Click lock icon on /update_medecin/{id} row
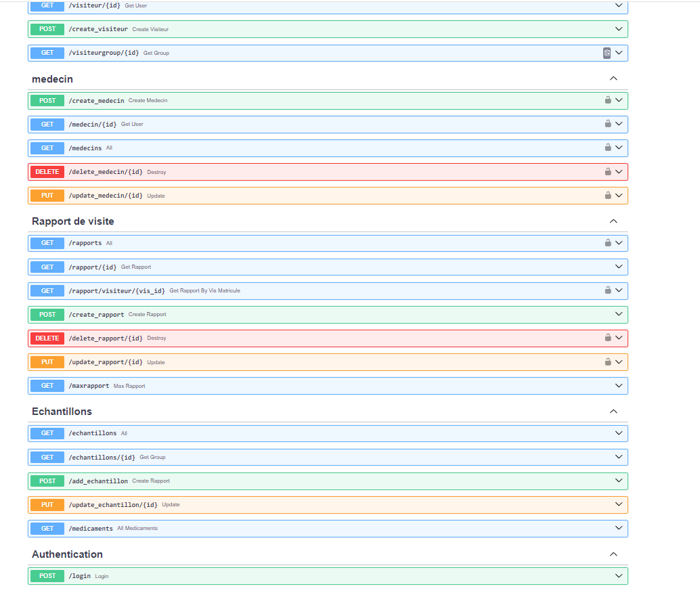 [x=608, y=196]
